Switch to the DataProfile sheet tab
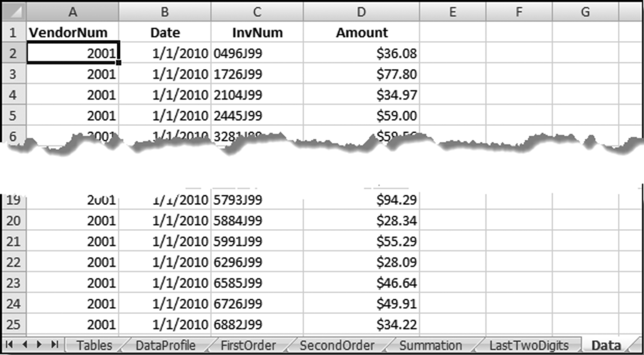Viewport: 644px width, 355px height. tap(165, 346)
